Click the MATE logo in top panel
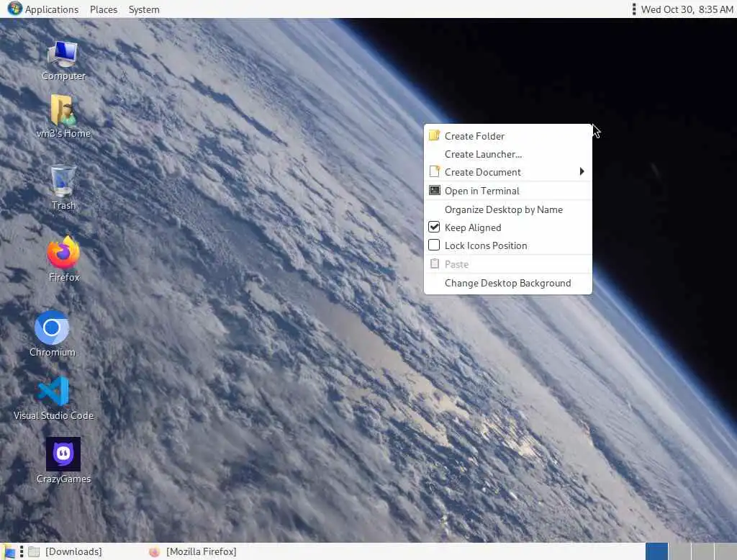Screen dimensions: 737x560 [14, 9]
